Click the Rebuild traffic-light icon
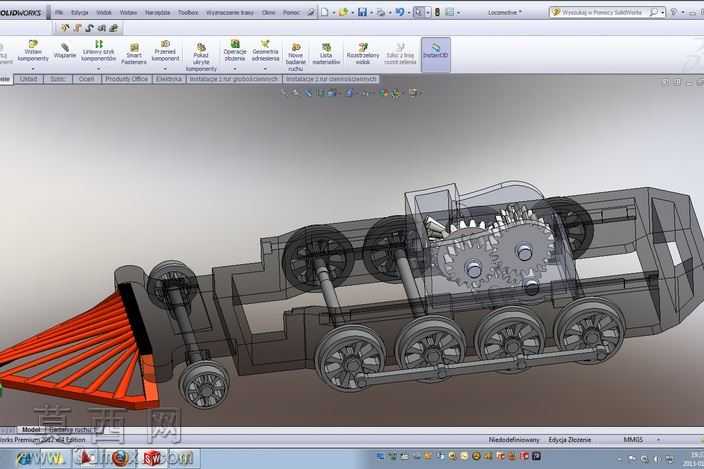Screen dimensions: 704x469 click(437, 13)
